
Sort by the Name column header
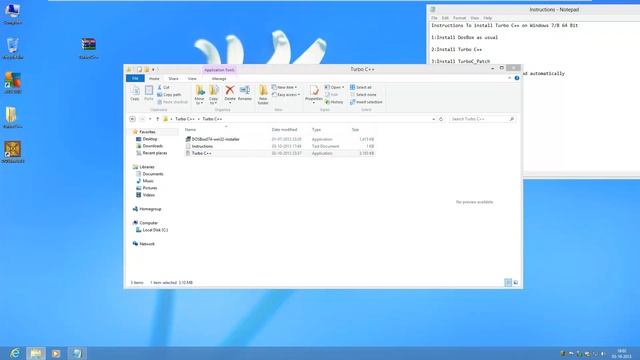[190, 129]
